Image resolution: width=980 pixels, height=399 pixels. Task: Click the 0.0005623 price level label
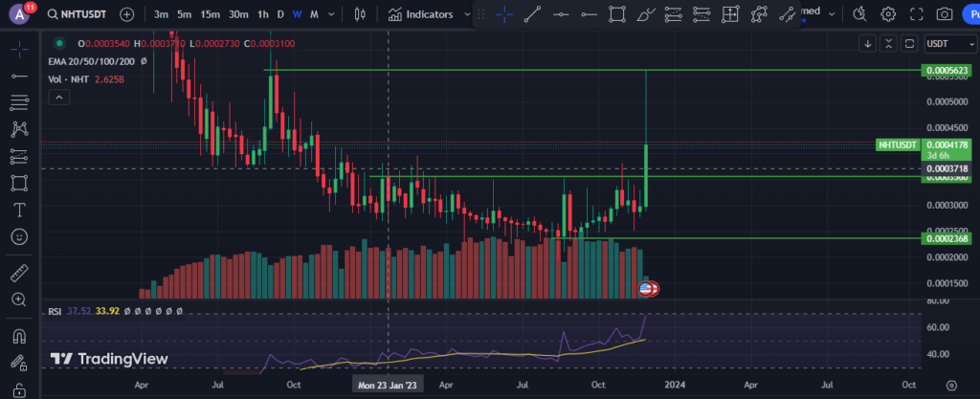(x=947, y=71)
